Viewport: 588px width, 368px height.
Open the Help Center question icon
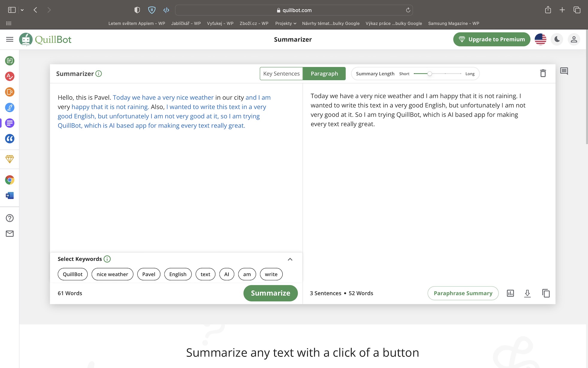[x=10, y=218]
